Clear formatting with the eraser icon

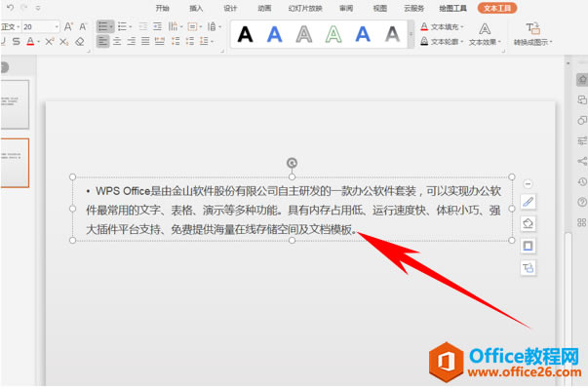pos(80,42)
